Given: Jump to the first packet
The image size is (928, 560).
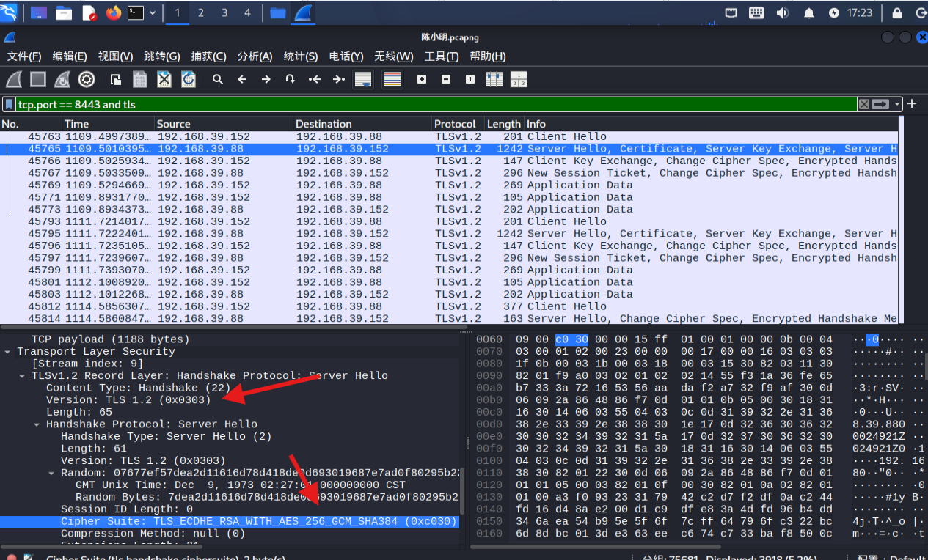Looking at the screenshot, I should click(315, 79).
